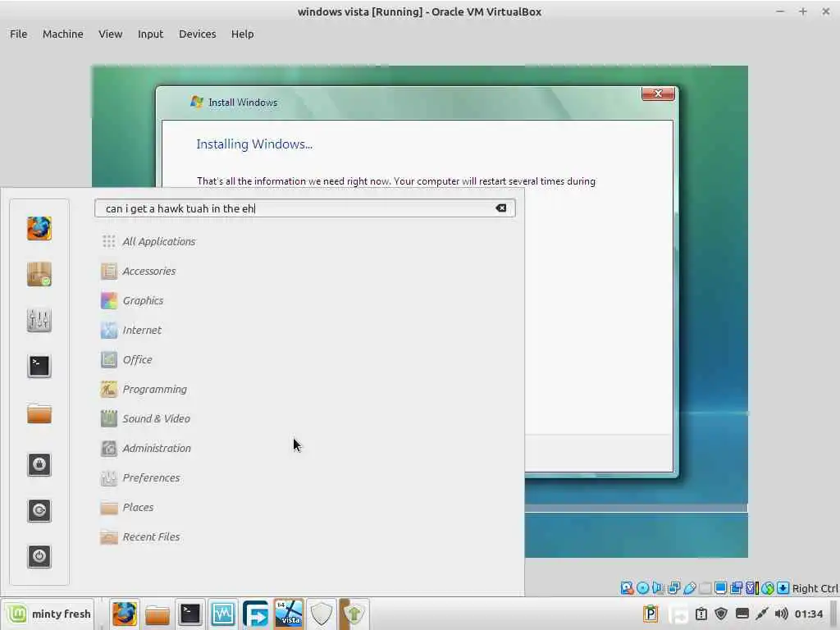Screen dimensions: 840x630
Task: Launch Terminal from the menu favorites sidebar
Action: [x=39, y=367]
